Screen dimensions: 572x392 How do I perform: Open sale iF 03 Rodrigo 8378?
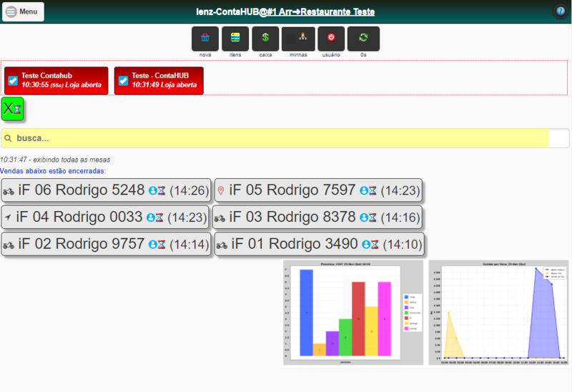[x=317, y=217]
